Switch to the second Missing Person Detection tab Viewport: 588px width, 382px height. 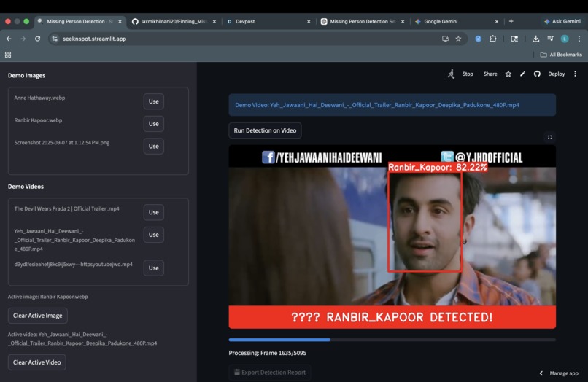point(362,21)
